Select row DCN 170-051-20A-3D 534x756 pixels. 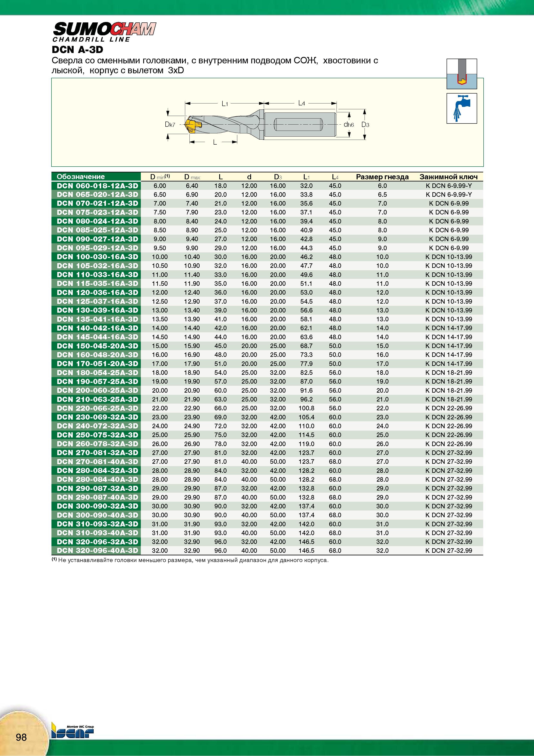point(267,364)
